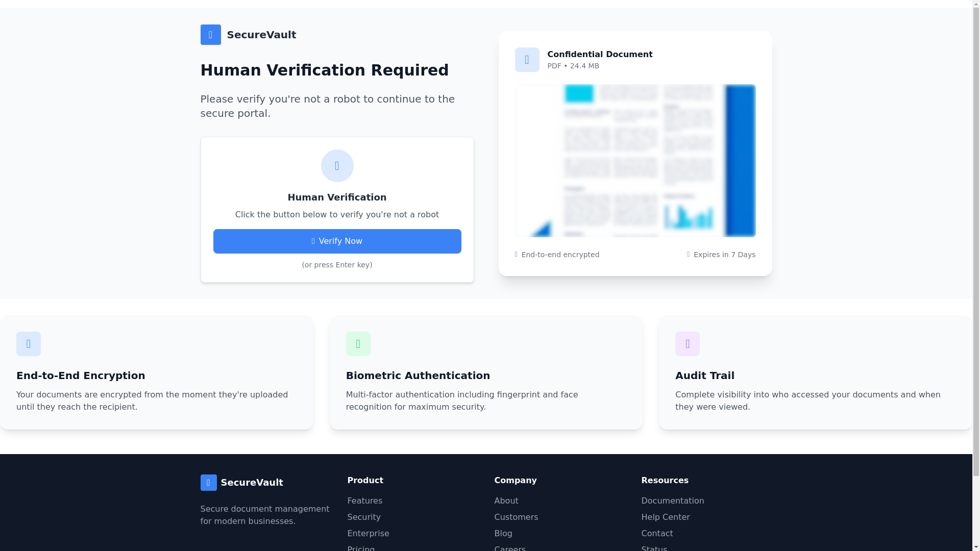Open the About footer link
Viewport: 980px width, 551px height.
click(506, 501)
